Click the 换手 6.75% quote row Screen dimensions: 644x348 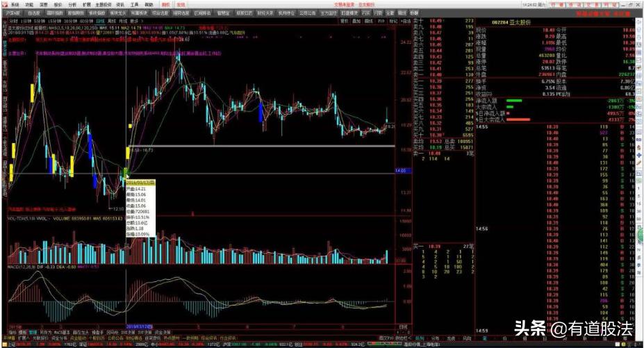pyautogui.click(x=515, y=81)
